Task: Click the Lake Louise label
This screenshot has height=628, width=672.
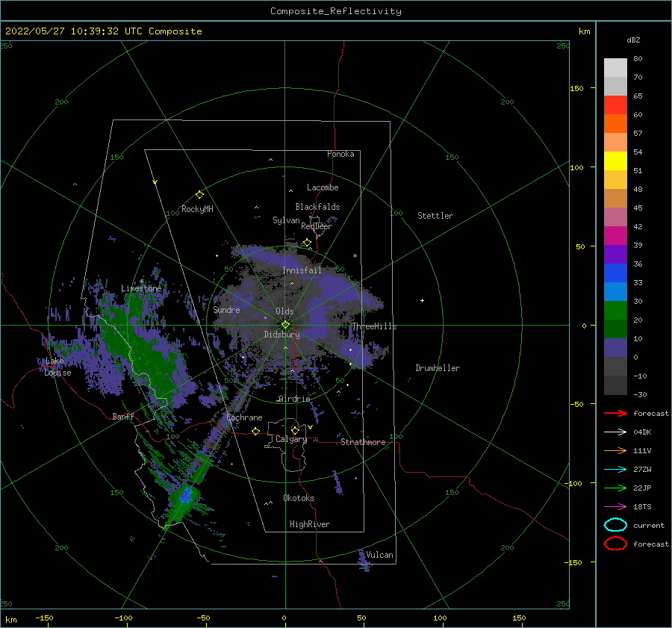Action: coord(57,367)
